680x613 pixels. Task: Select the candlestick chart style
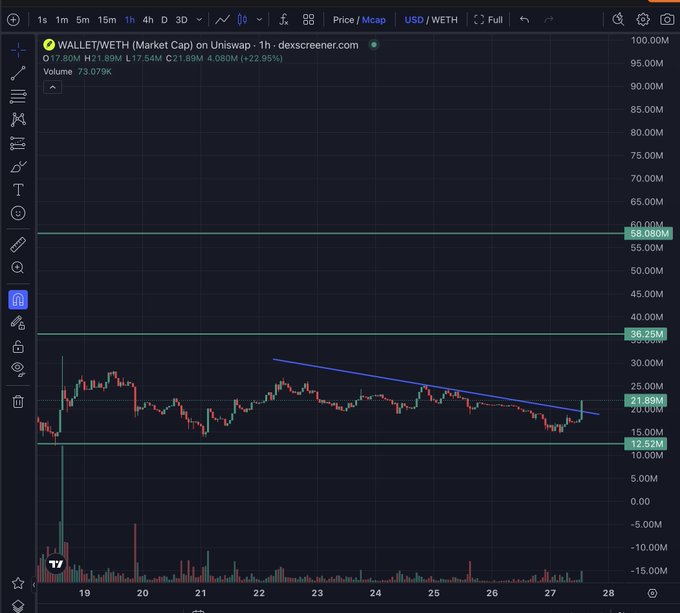coord(242,20)
